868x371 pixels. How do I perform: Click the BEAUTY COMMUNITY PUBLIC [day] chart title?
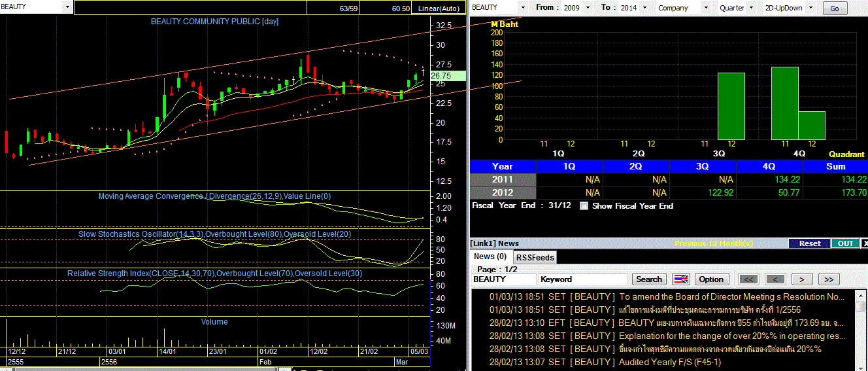pyautogui.click(x=215, y=22)
